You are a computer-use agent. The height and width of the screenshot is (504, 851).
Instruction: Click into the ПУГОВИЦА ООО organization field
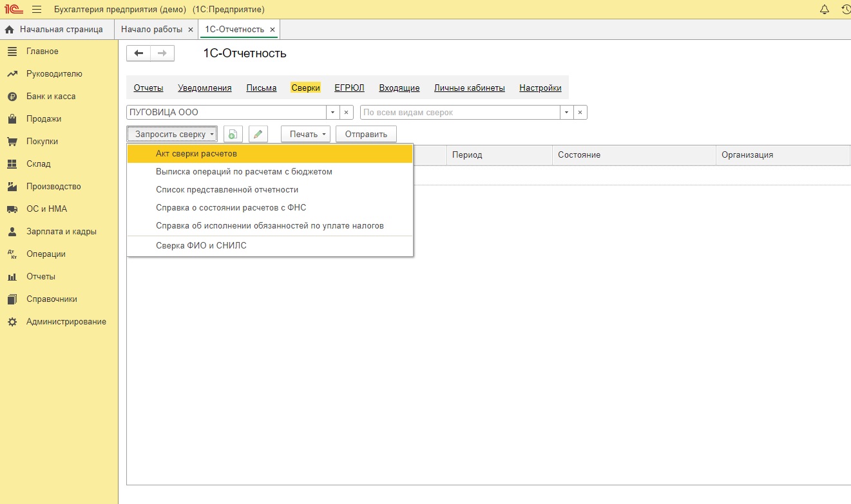coord(227,113)
